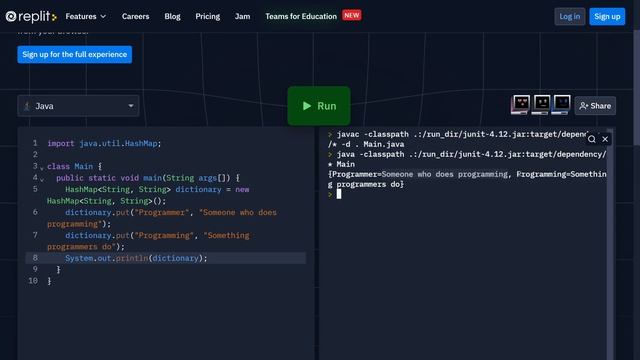Click the search icon in the console

(x=591, y=140)
